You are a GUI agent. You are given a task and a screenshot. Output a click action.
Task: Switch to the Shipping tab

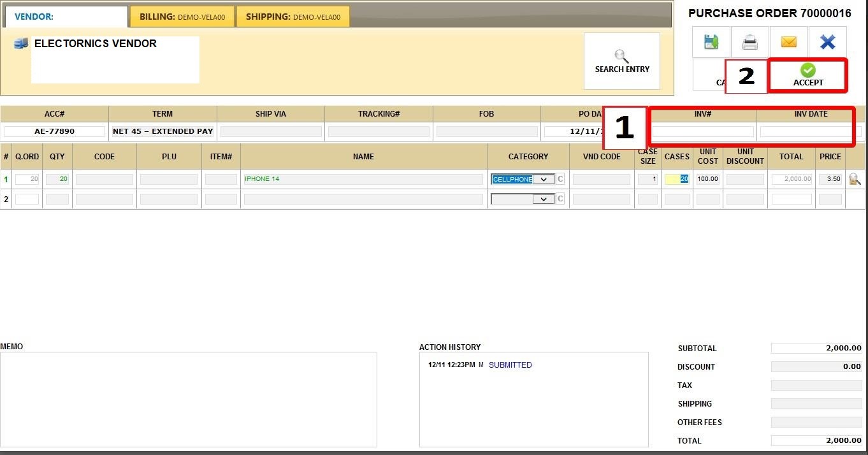click(293, 17)
